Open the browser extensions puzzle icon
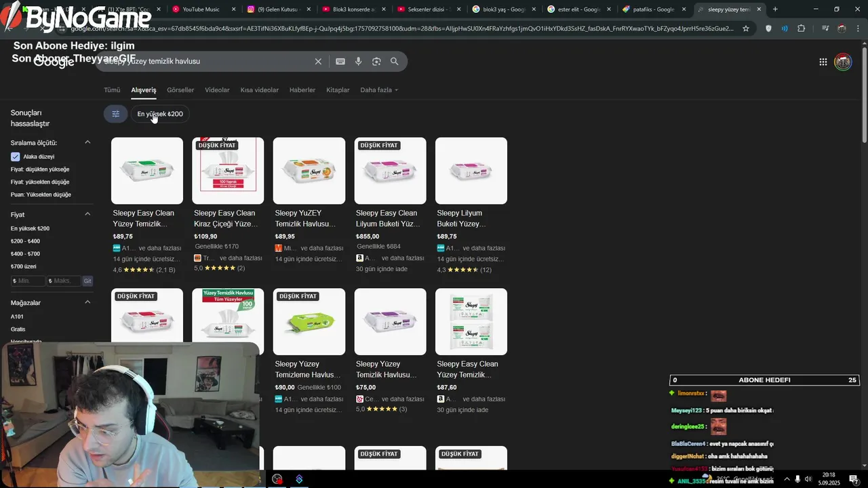 coord(802,28)
